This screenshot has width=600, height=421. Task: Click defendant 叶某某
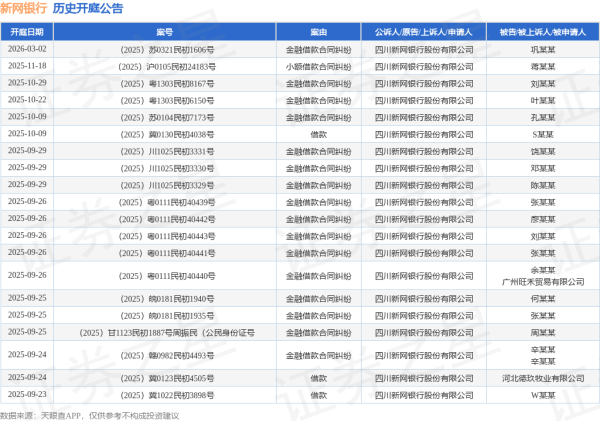point(542,99)
